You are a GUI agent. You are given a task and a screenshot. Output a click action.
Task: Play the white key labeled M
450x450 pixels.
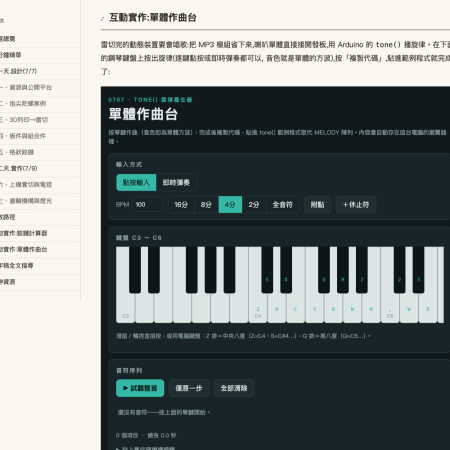(x=371, y=308)
